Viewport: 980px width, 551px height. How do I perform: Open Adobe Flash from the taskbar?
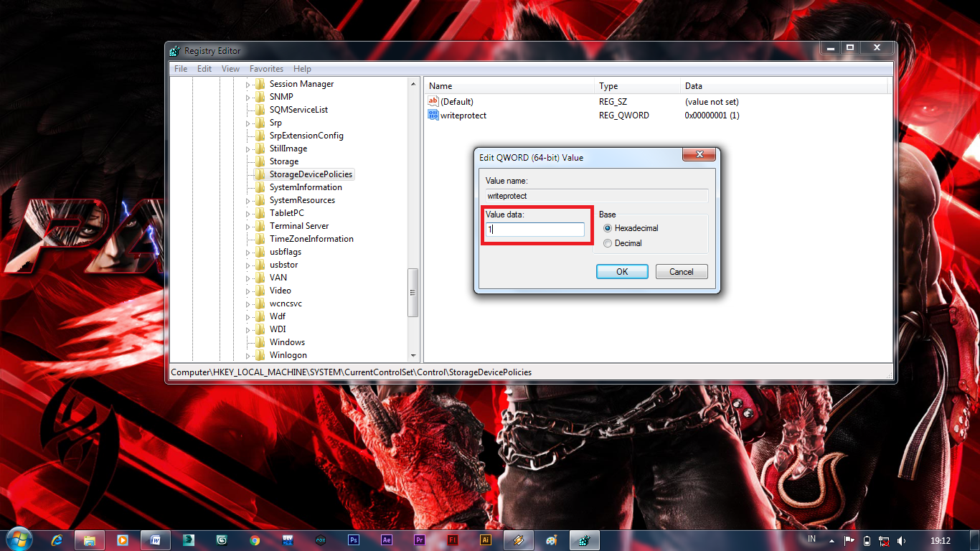click(453, 540)
